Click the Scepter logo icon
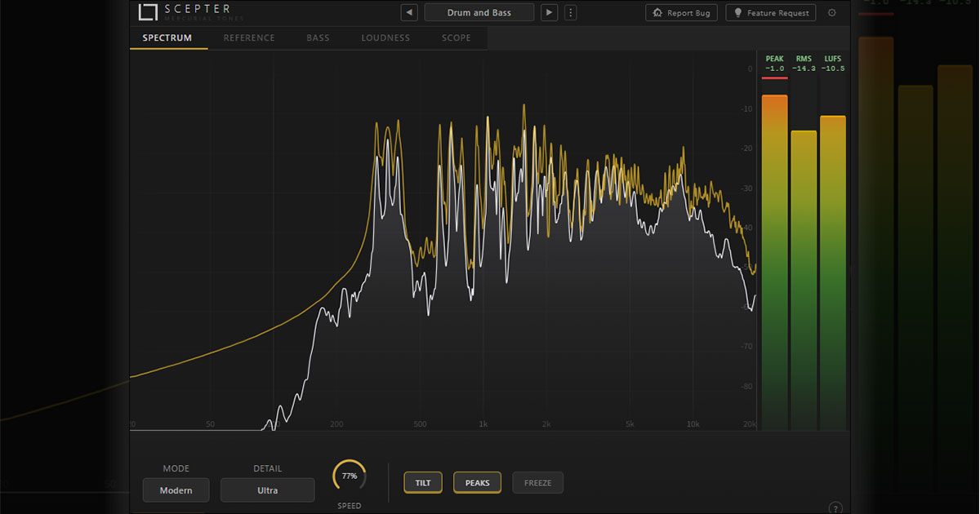Viewport: 980px width, 514px height. (x=148, y=12)
